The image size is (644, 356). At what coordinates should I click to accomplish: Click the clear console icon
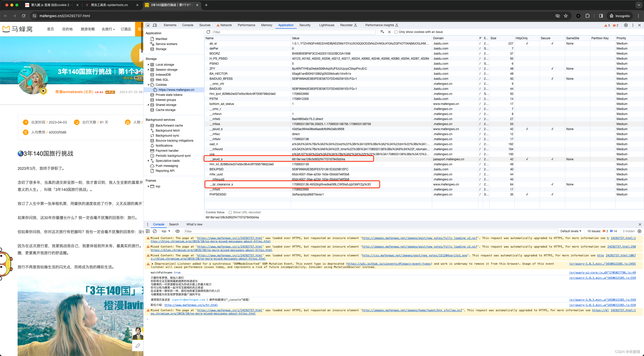pyautogui.click(x=155, y=231)
